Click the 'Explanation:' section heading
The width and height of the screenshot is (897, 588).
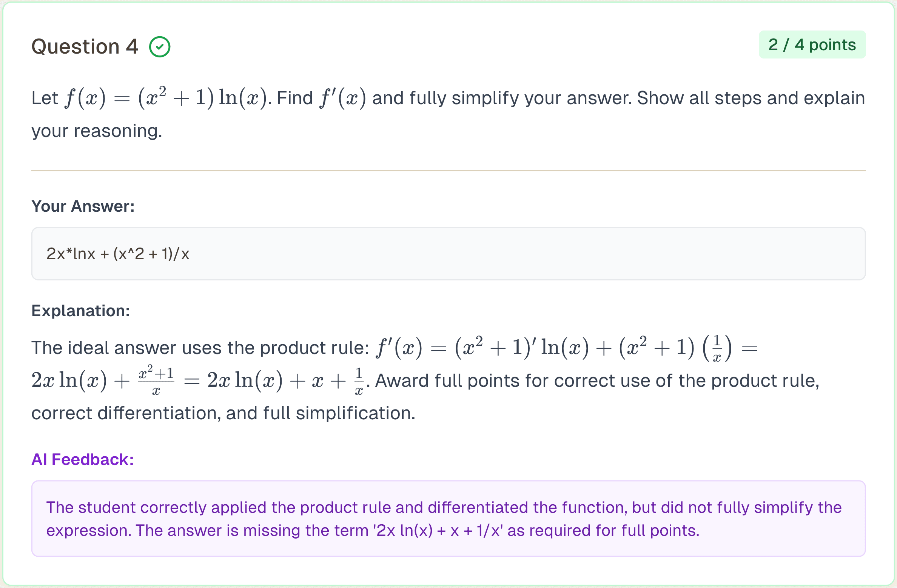81,311
